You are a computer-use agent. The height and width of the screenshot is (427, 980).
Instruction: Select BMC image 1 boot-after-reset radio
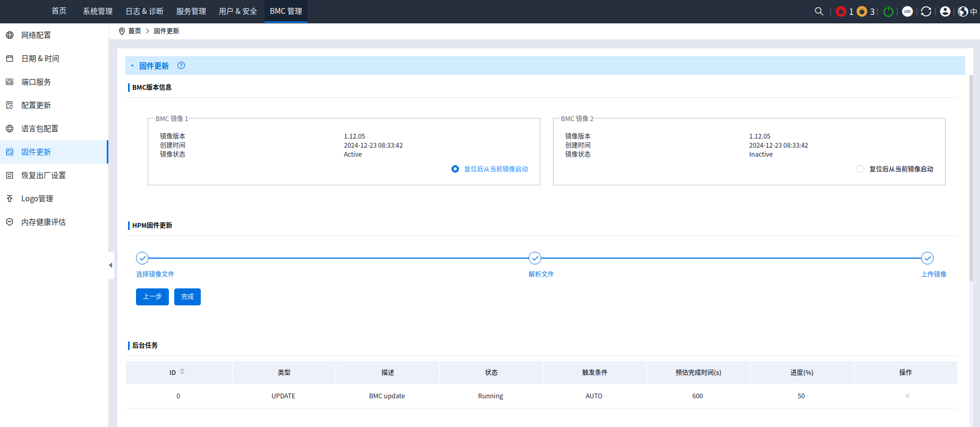455,169
